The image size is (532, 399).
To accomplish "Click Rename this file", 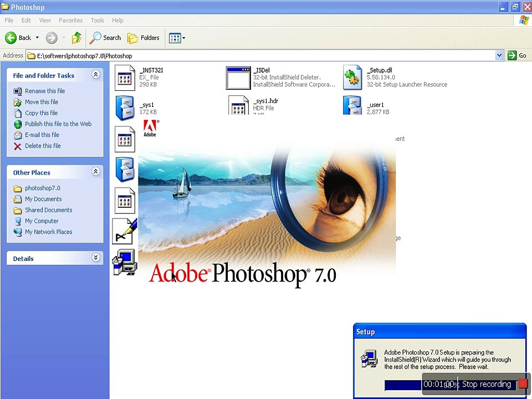I will [x=45, y=91].
